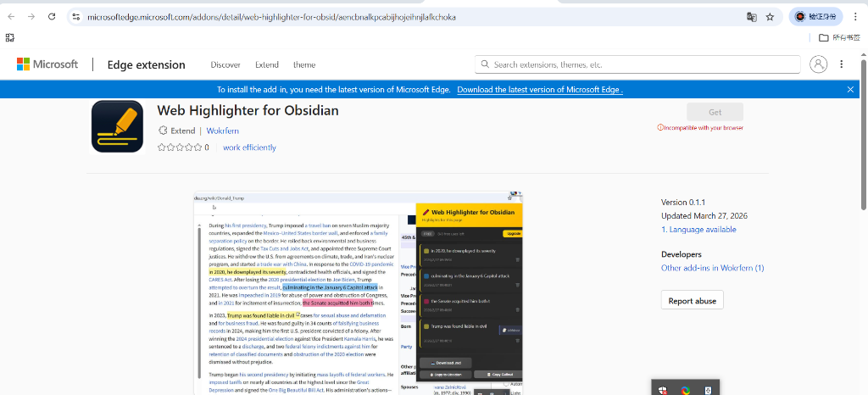Open the theme menu item
Viewport: 868px width, 395px height.
coord(304,64)
